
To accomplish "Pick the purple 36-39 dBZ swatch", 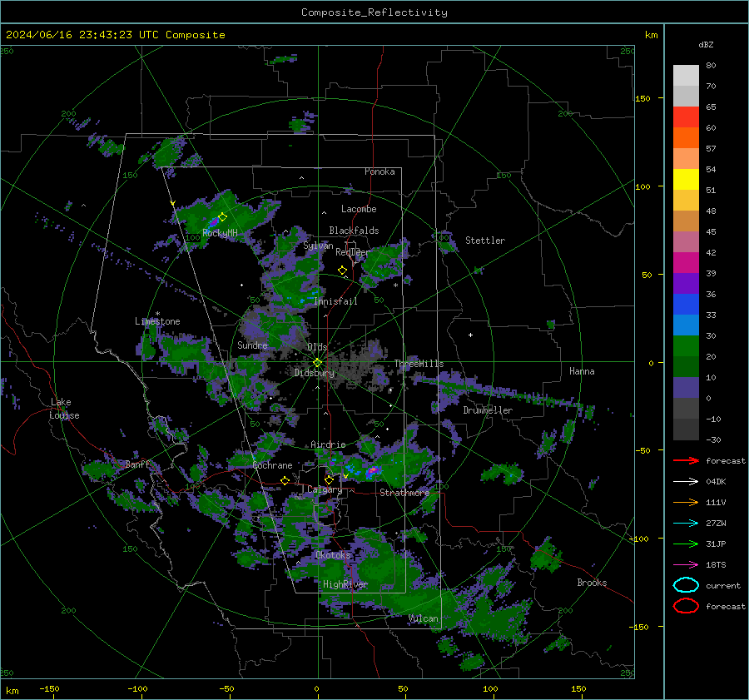I will click(x=686, y=284).
